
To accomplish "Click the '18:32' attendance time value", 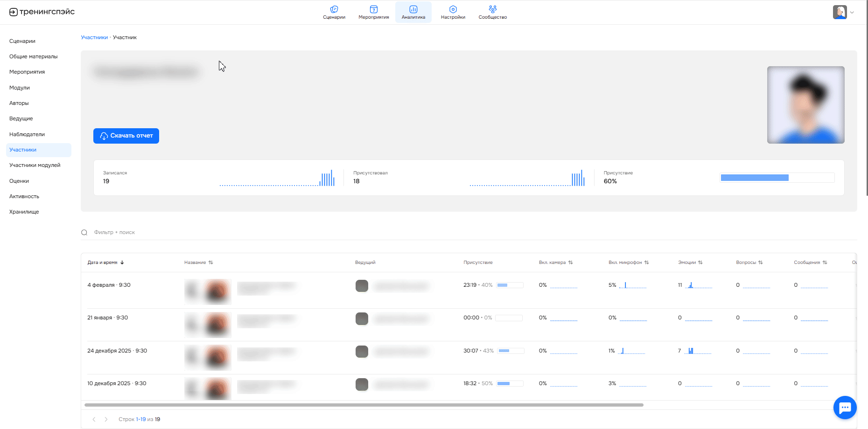I will click(x=470, y=383).
